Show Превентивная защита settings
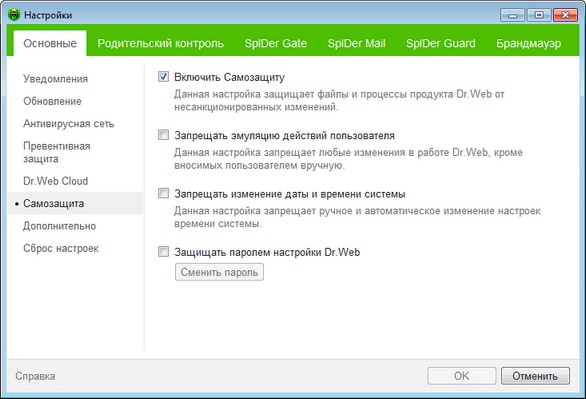Screen dimensions: 586x399 [x=57, y=152]
